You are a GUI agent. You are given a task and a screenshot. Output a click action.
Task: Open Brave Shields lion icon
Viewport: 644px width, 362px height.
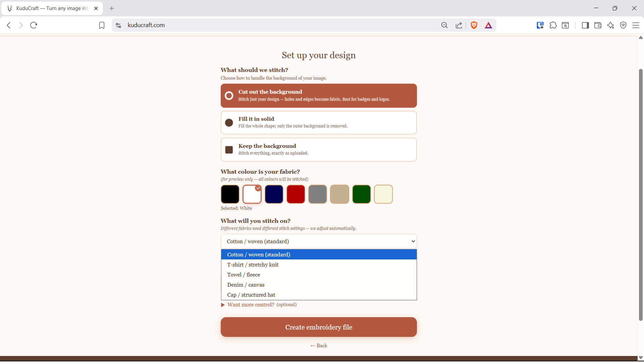coord(474,25)
